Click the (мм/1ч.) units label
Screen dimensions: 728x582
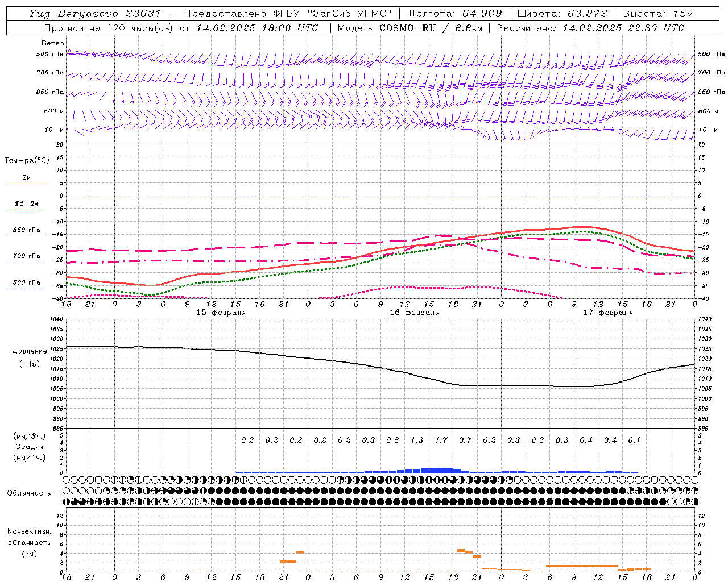[x=30, y=458]
